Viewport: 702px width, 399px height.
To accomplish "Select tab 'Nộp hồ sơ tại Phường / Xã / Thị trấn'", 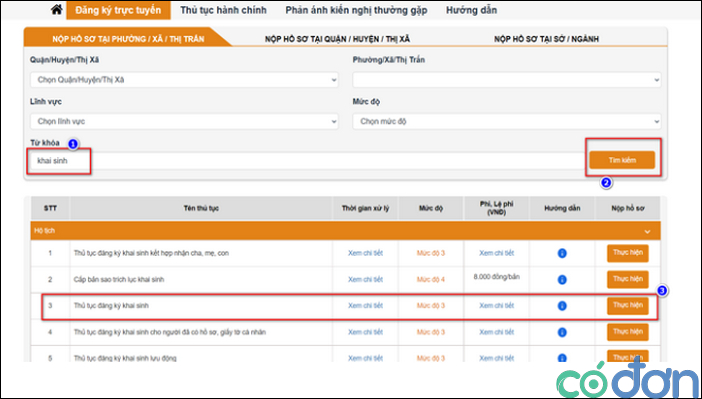I will coord(128,39).
